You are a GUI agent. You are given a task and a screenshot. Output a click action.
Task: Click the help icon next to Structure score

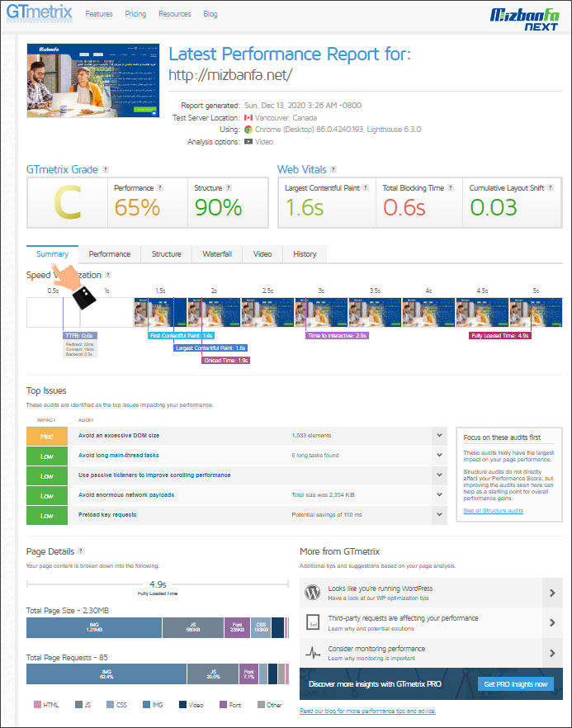(x=229, y=188)
